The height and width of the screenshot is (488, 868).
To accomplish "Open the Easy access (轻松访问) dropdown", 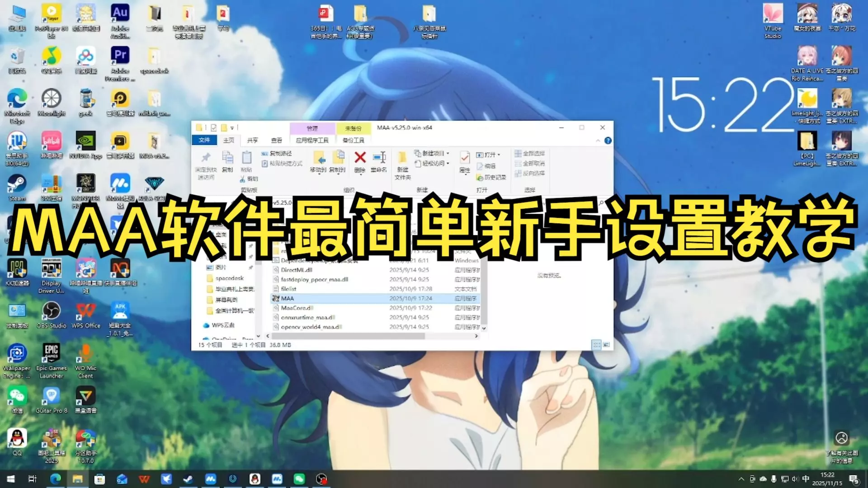I will 432,163.
